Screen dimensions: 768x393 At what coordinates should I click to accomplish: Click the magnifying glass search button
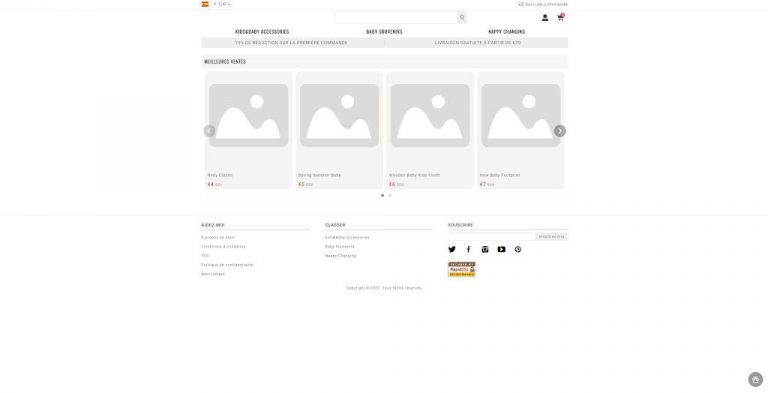(x=462, y=18)
